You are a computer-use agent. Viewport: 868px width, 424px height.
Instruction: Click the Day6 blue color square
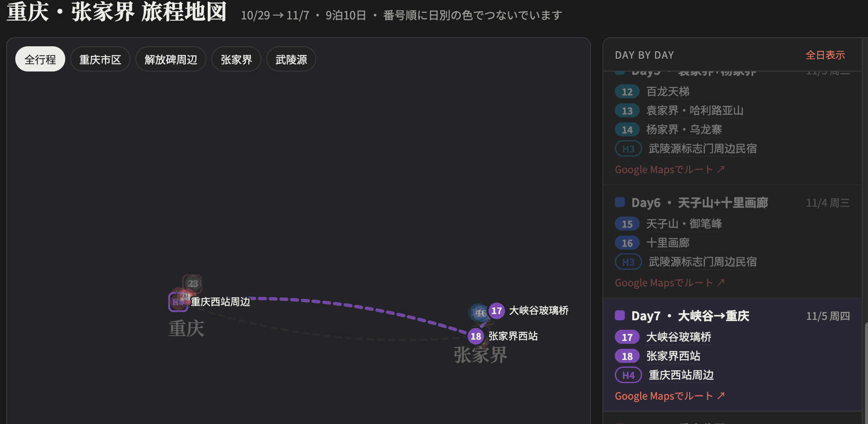coord(619,202)
